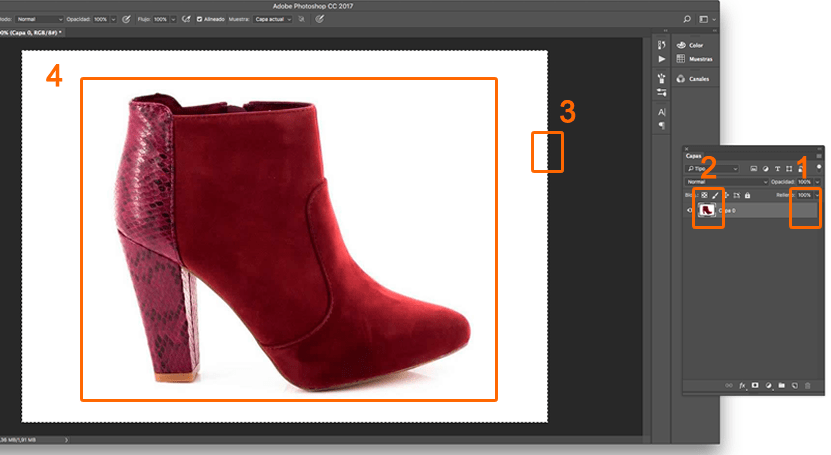Click the search magnifier icon
The width and height of the screenshot is (831, 455).
click(687, 19)
